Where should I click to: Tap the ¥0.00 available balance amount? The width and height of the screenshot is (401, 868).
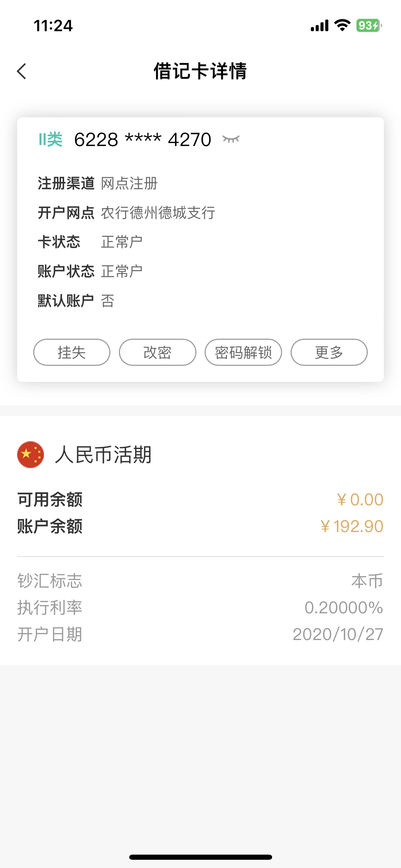click(360, 499)
